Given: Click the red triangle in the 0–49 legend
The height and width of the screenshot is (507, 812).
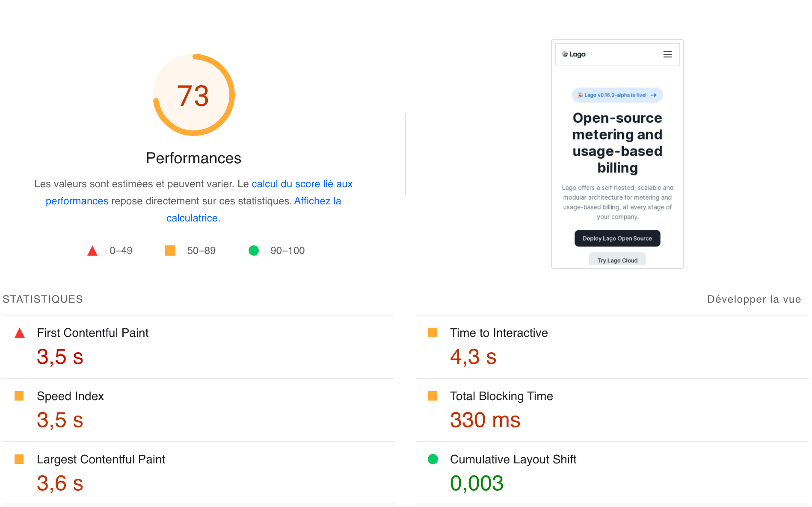Looking at the screenshot, I should tap(92, 251).
